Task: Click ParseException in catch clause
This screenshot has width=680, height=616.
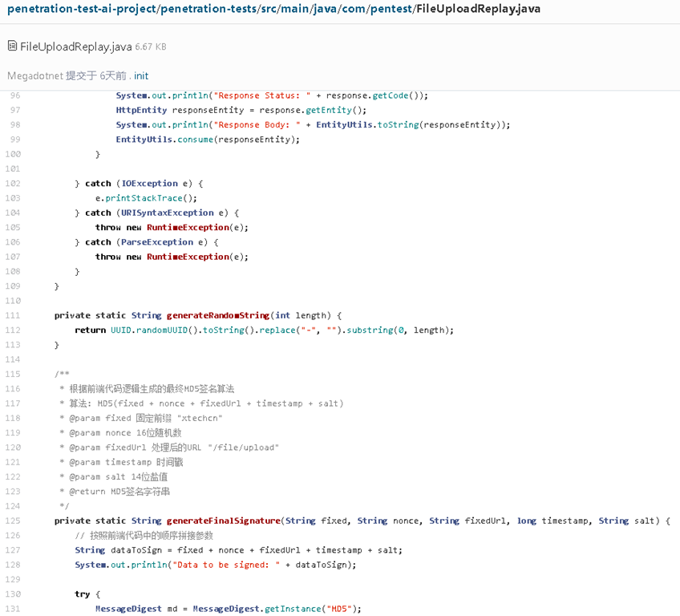Action: [x=157, y=242]
